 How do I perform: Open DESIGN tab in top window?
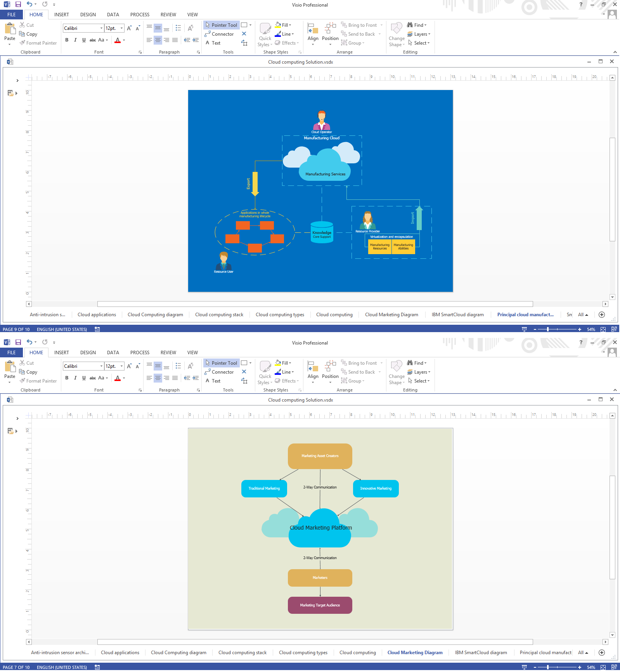(x=88, y=15)
